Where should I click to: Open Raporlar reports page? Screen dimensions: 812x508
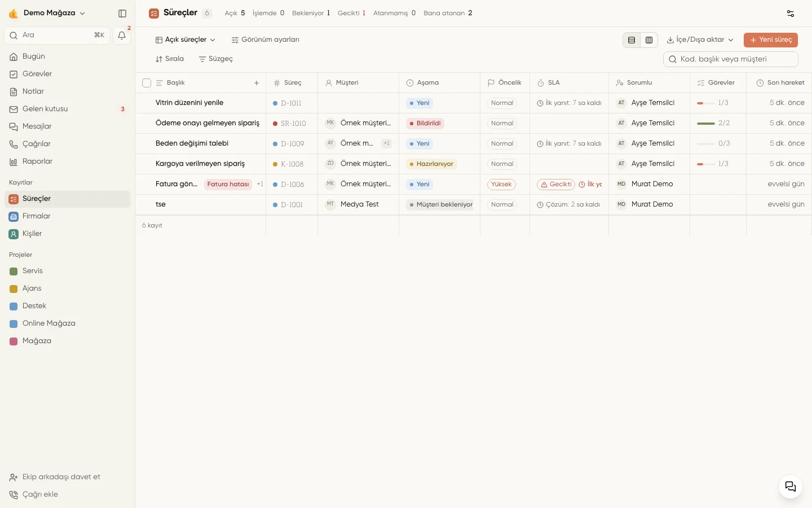tap(68, 161)
